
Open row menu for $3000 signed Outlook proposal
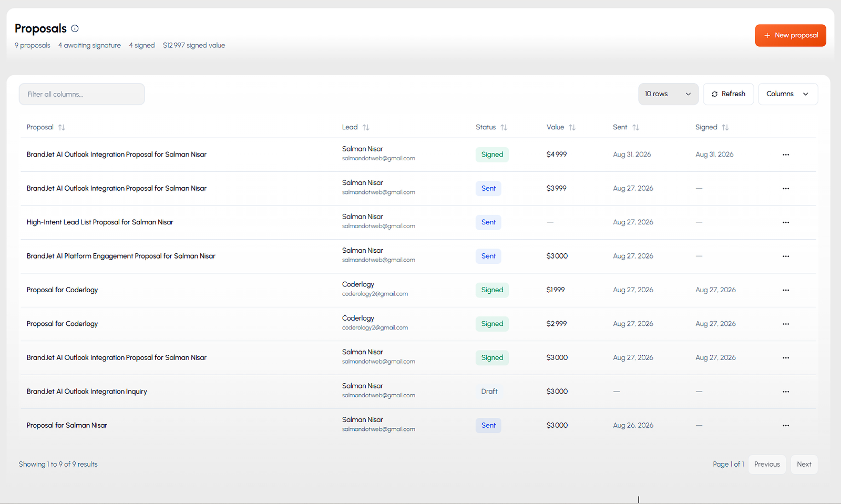tap(786, 358)
